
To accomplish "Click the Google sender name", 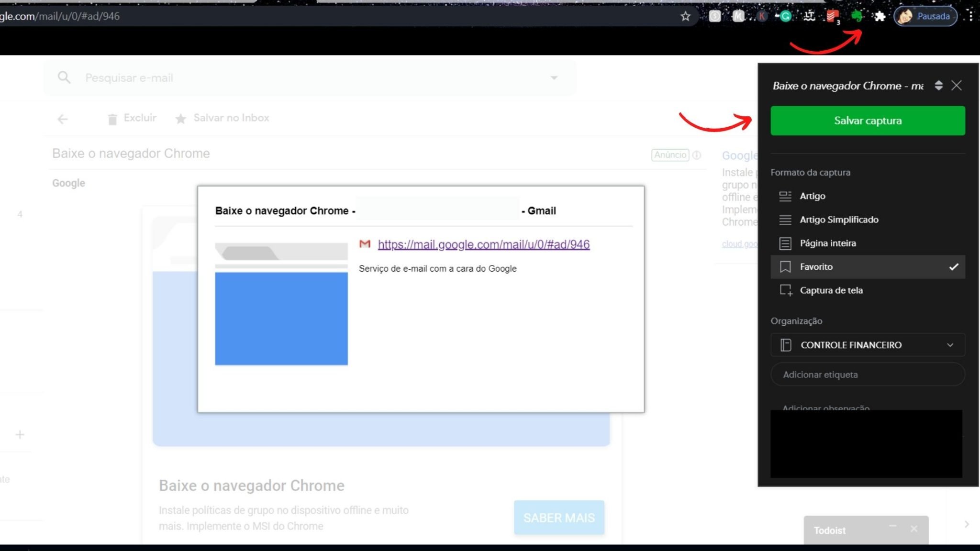I will click(x=68, y=183).
